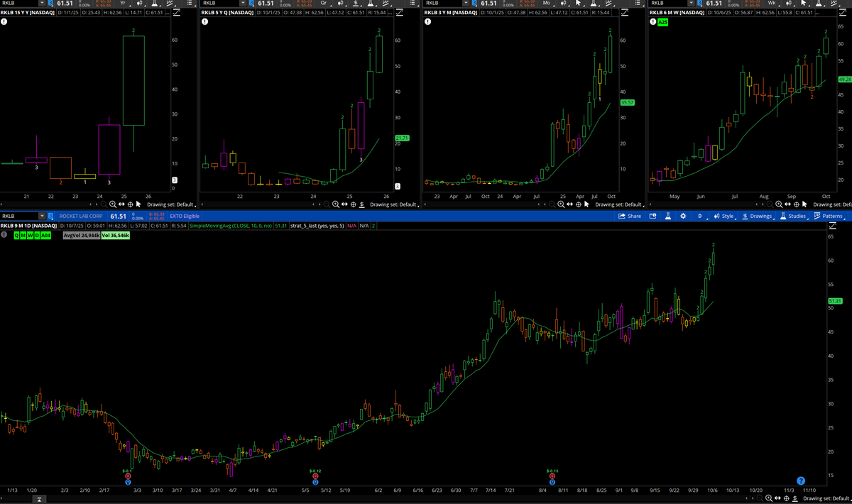Click the AvgVol 24,944k label
852x504 pixels.
click(80, 235)
